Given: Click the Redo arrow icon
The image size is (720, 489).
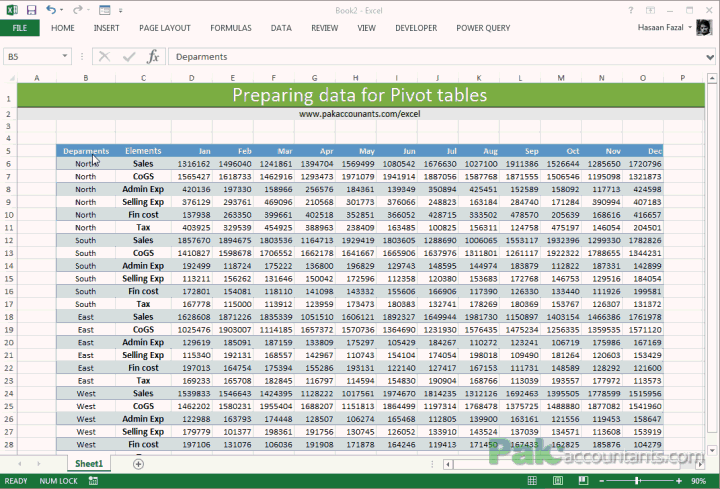Looking at the screenshot, I should point(77,10).
